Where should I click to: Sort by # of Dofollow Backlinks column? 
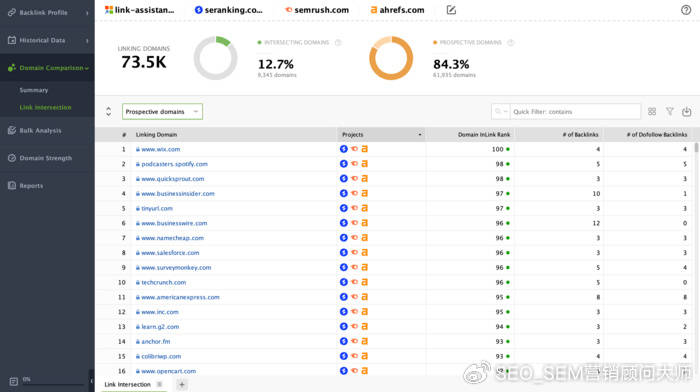657,134
